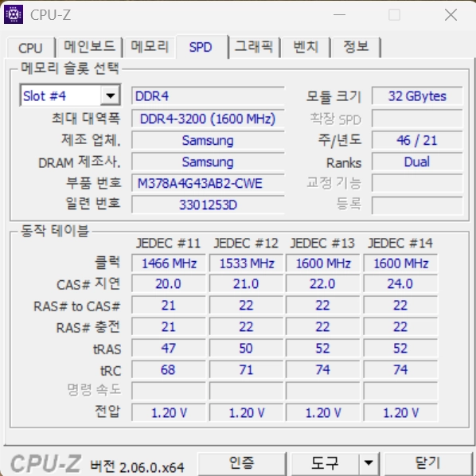476x476 pixels.
Task: Click the version text 2.06.0.x64
Action: 152,467
